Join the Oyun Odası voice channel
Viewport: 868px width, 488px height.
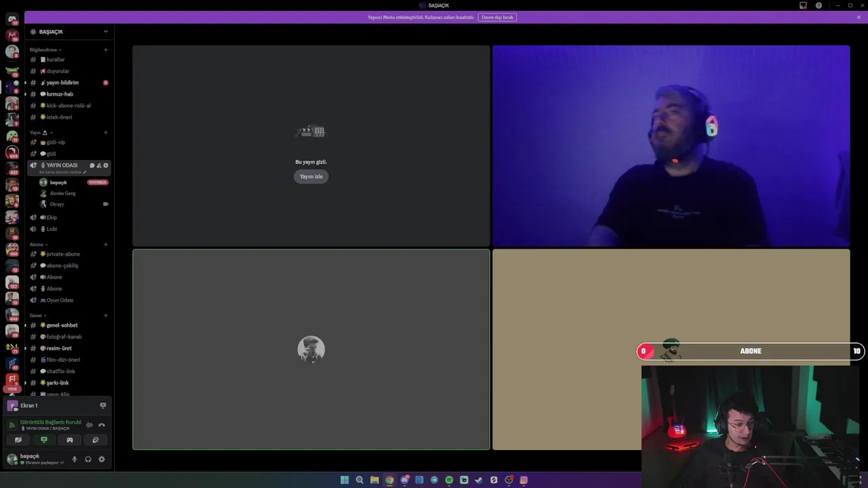68,300
